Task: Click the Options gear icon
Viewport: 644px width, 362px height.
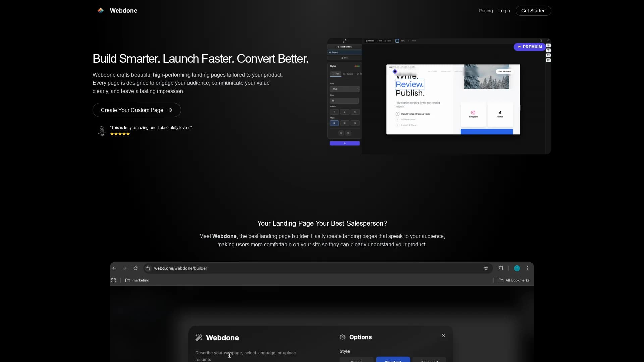Action: tap(342, 337)
